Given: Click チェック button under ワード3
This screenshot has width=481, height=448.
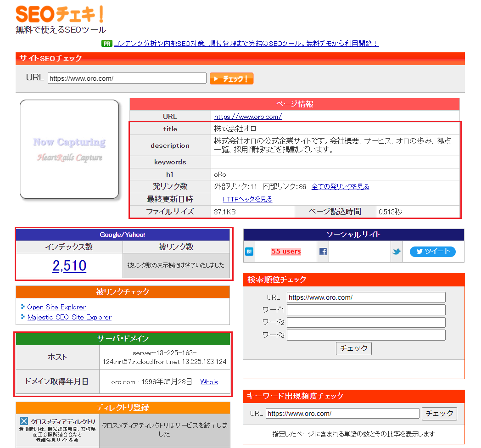Looking at the screenshot, I should click(x=354, y=348).
